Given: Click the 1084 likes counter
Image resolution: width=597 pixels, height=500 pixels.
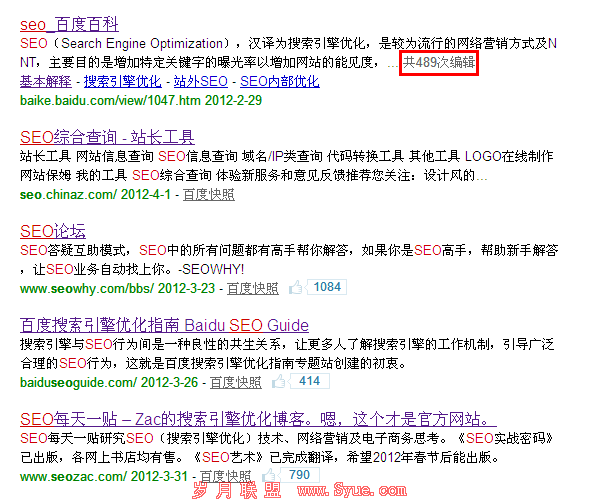Looking at the screenshot, I should [327, 287].
